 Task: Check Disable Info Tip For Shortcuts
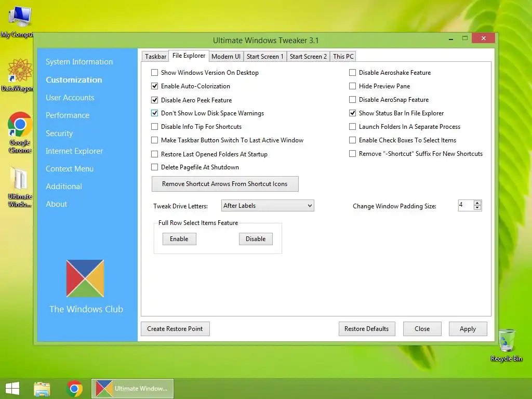[154, 127]
